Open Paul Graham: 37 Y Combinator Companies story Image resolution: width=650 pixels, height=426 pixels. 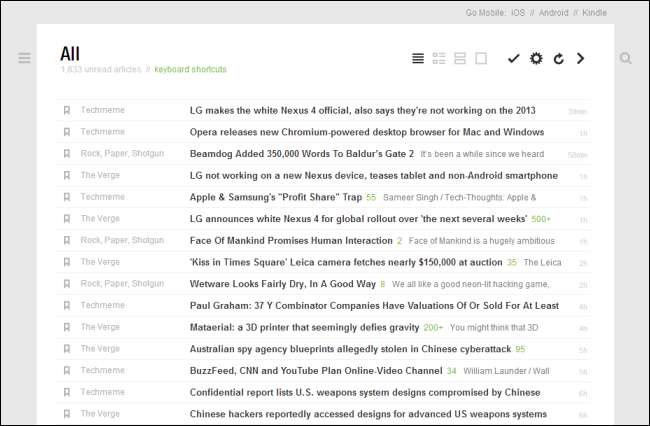click(374, 306)
